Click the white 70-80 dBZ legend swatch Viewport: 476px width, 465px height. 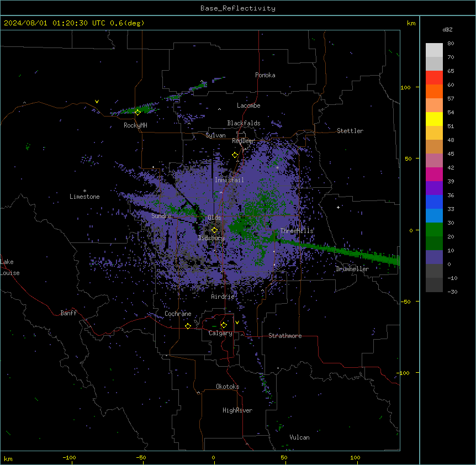(434, 50)
